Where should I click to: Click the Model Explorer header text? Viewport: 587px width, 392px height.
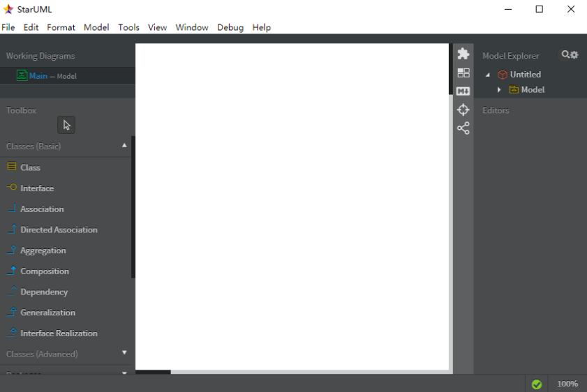tap(511, 56)
